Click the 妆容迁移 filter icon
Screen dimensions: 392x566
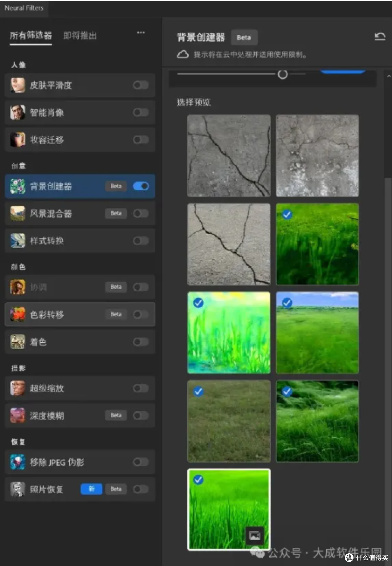[17, 140]
